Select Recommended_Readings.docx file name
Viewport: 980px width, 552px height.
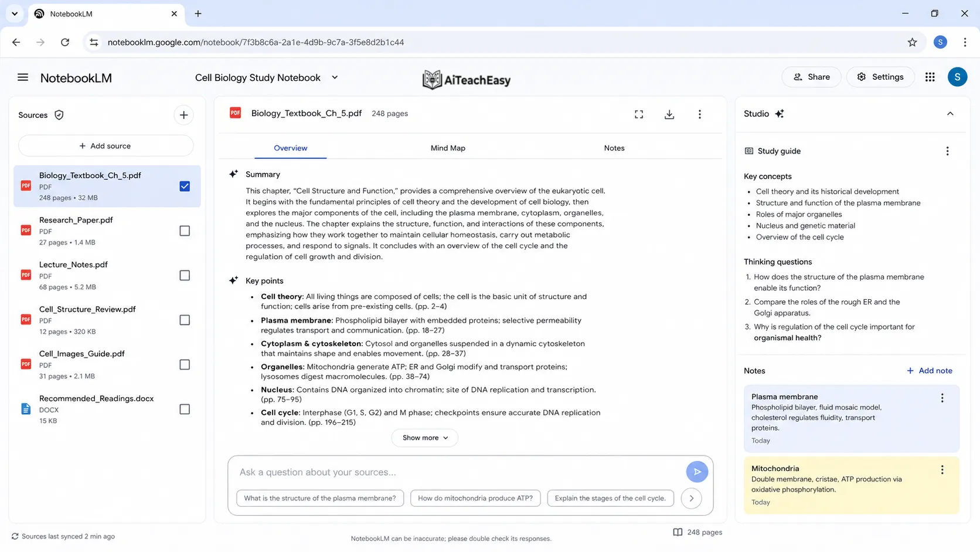click(x=97, y=398)
